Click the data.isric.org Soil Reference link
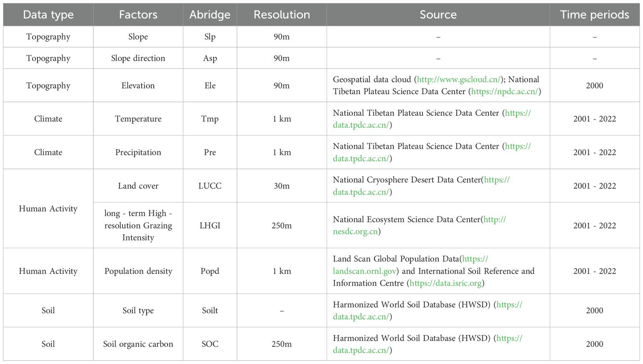 (445, 283)
